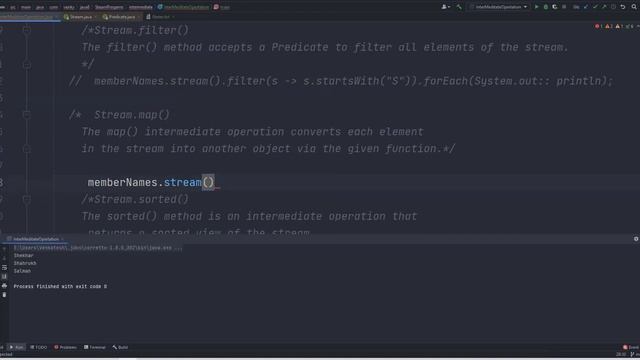Click the stop process square icon
Viewport: 640px width, 360px height.
[564, 7]
